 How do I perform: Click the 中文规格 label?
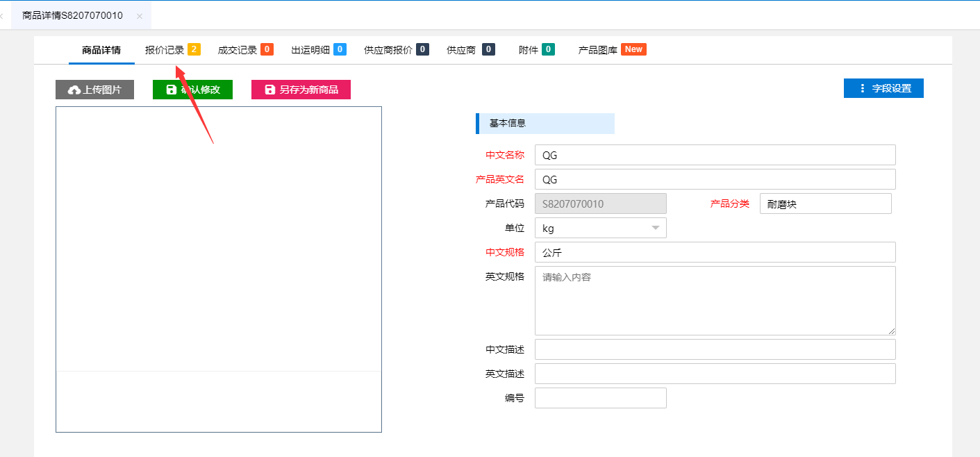pyautogui.click(x=505, y=252)
